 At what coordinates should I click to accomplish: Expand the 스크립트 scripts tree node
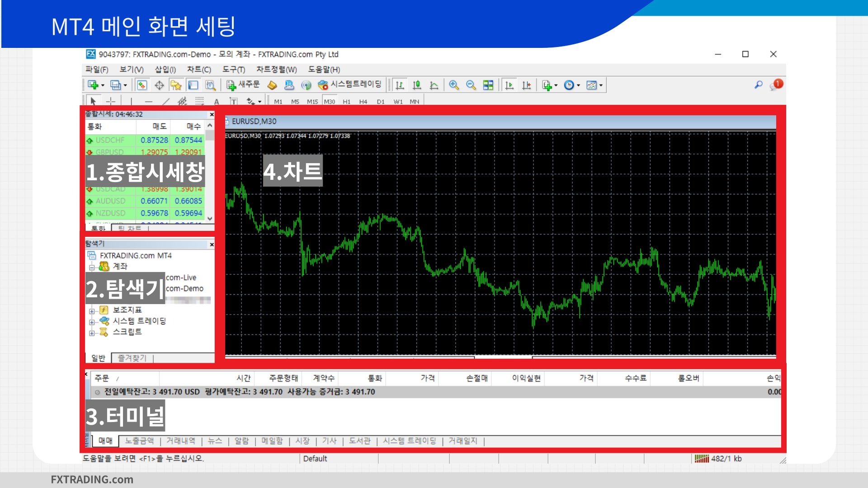coord(92,333)
